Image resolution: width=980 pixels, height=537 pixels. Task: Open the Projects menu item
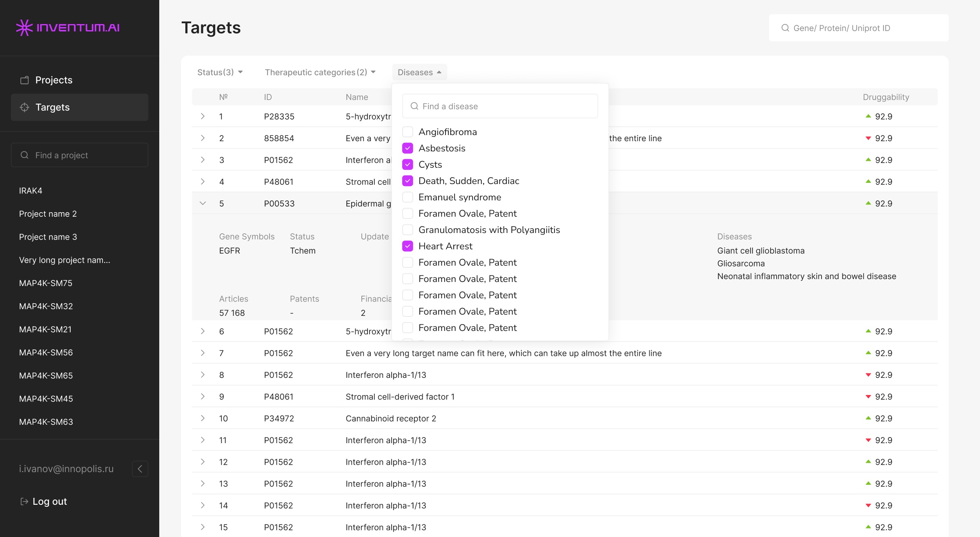(80, 80)
